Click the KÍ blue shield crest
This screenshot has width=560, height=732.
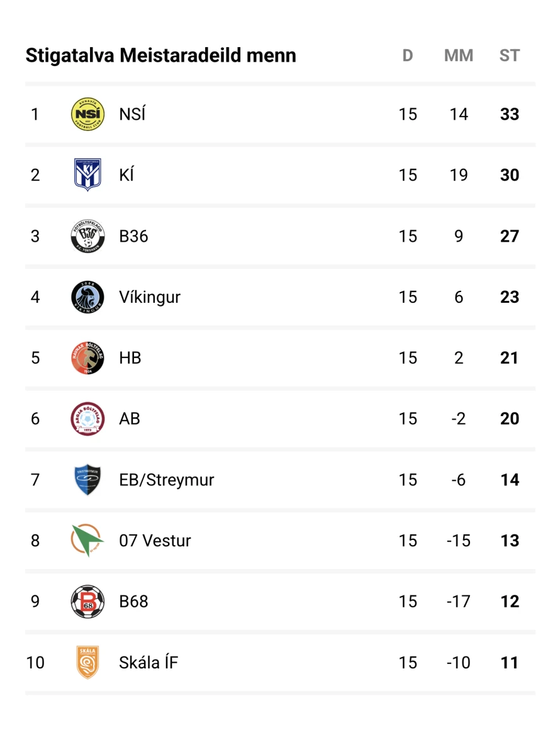click(87, 174)
